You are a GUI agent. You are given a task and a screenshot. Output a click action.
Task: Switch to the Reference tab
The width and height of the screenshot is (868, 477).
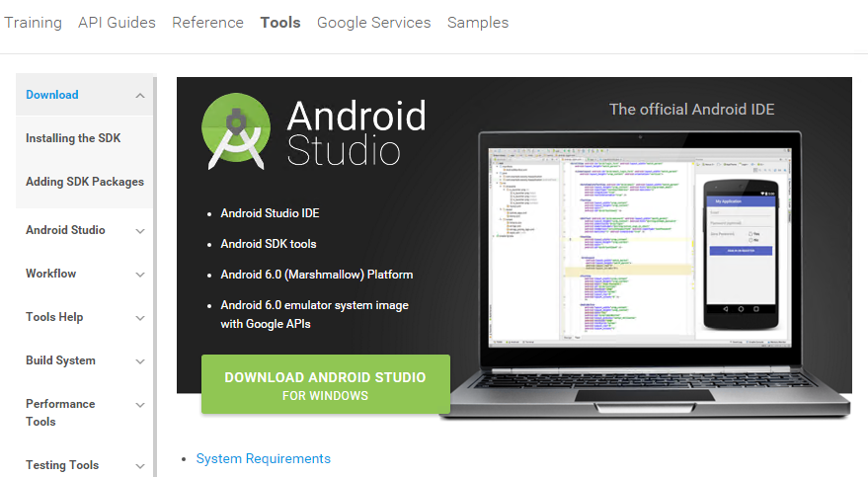tap(207, 22)
